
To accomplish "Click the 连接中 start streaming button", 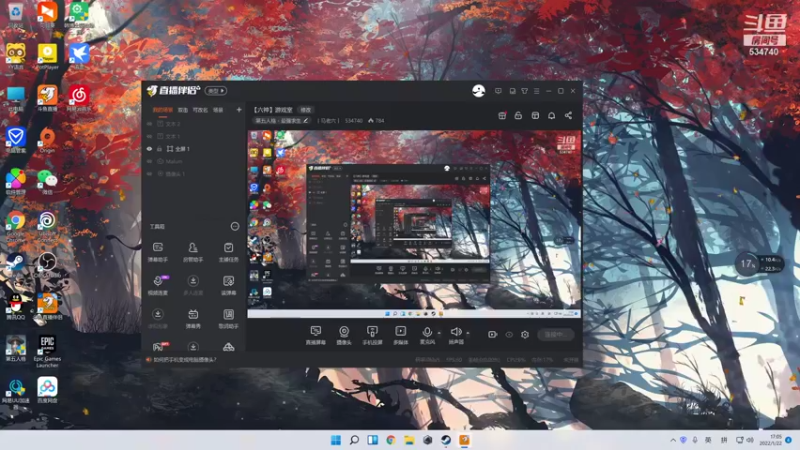I will click(556, 335).
